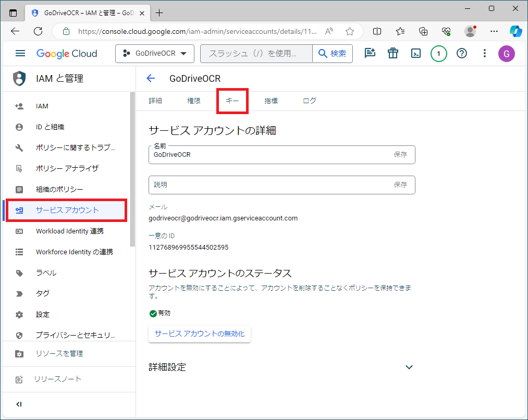
Task: Open the notifications badge showing 1
Action: pyautogui.click(x=438, y=54)
